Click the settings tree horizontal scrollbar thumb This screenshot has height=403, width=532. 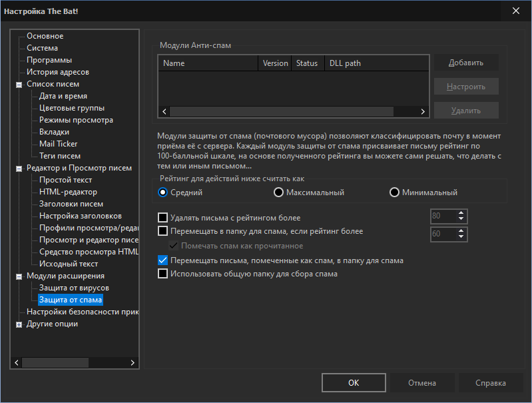pos(55,362)
